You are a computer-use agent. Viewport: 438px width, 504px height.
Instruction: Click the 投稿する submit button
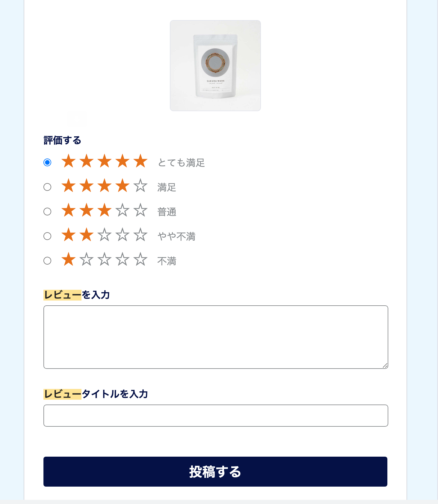tap(215, 472)
